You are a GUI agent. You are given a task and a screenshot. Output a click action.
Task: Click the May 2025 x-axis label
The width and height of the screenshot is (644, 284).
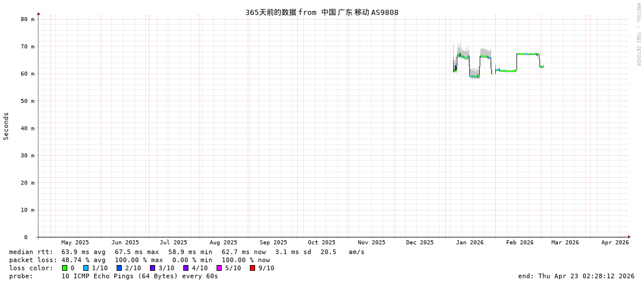point(75,243)
